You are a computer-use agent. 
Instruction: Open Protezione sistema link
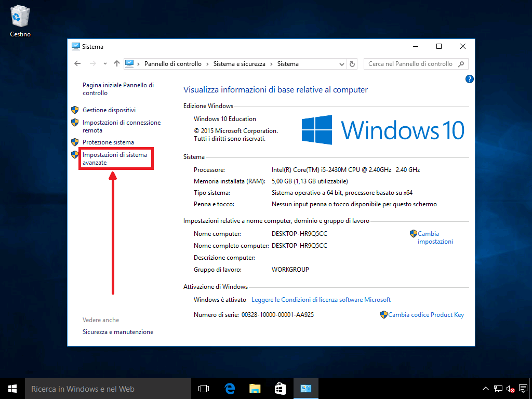click(x=108, y=142)
